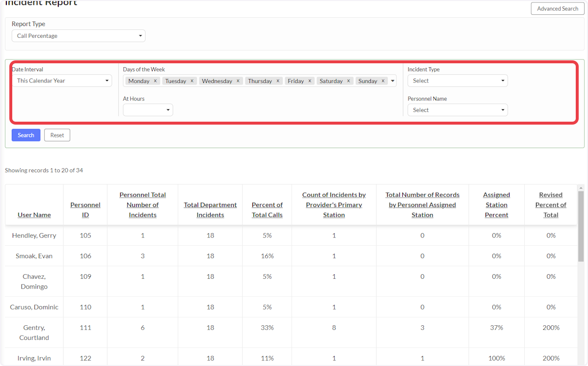Screen dimensions: 588x366
Task: Click the Incident Report page heading
Action: [x=41, y=3]
